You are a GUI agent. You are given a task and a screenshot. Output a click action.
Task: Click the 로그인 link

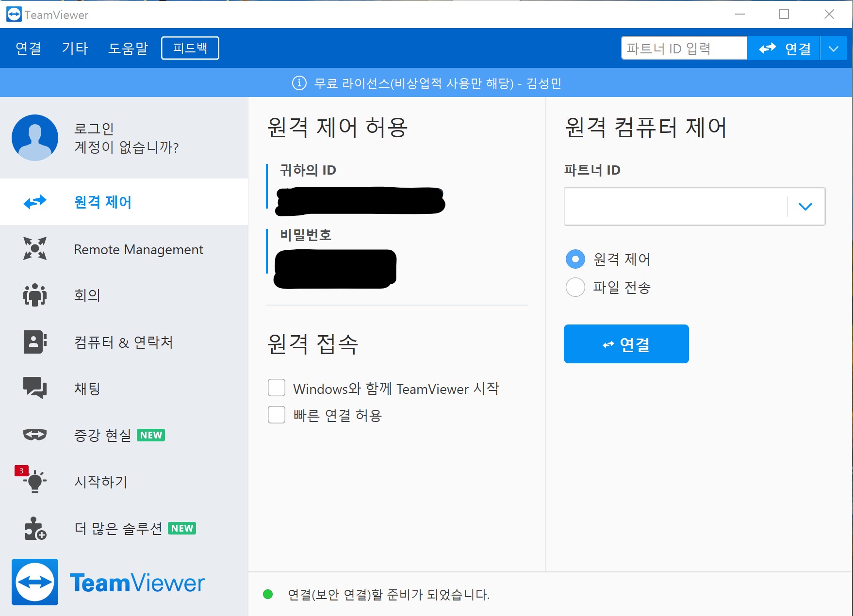click(94, 129)
